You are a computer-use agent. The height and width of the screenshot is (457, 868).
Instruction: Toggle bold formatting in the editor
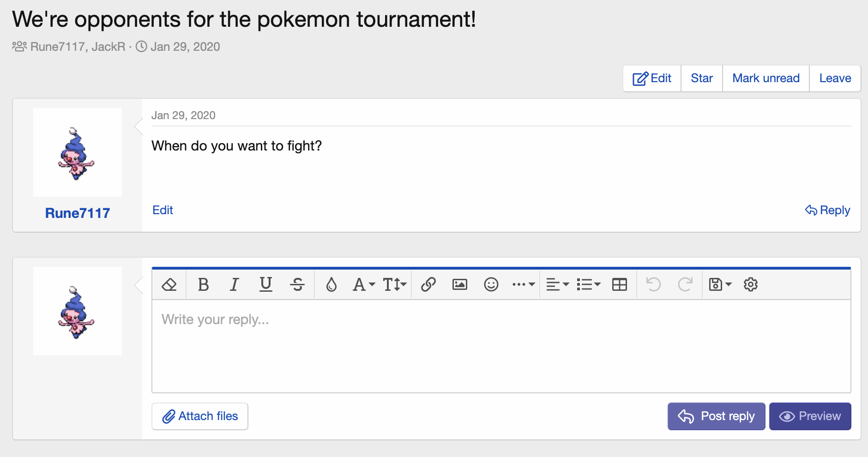pos(203,284)
